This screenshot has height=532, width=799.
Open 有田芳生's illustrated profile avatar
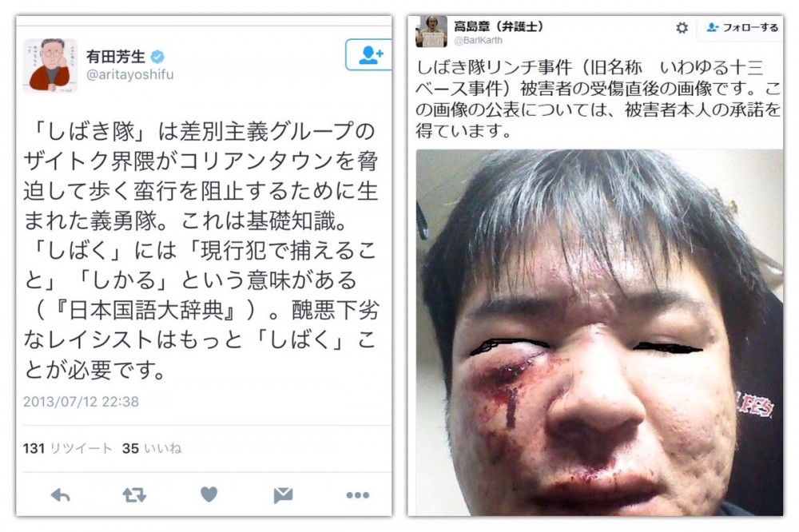click(50, 66)
